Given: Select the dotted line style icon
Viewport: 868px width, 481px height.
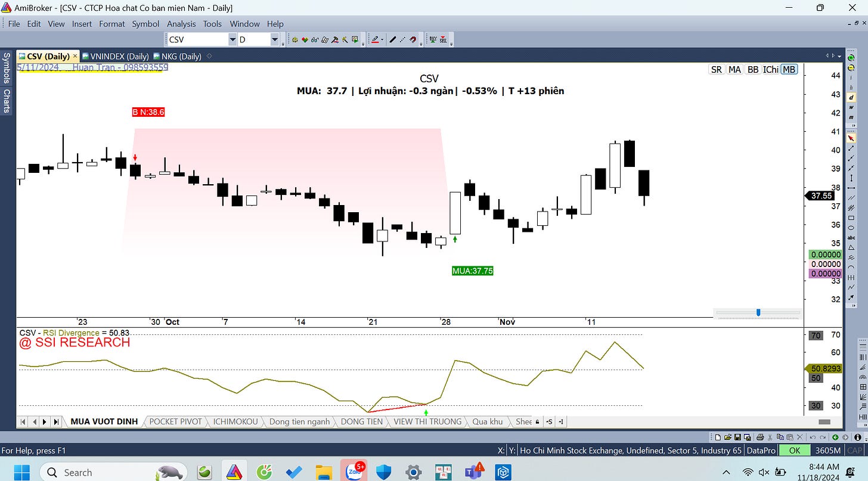Looking at the screenshot, I should coord(402,40).
